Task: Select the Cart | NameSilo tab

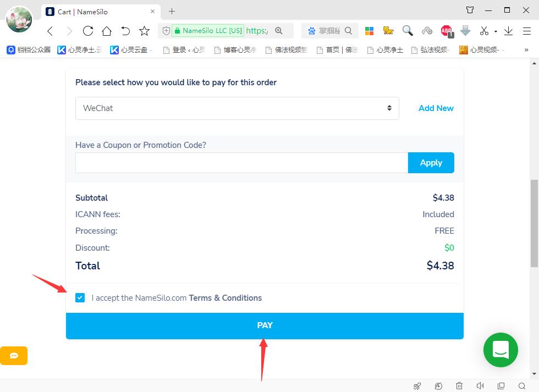Action: tap(101, 12)
